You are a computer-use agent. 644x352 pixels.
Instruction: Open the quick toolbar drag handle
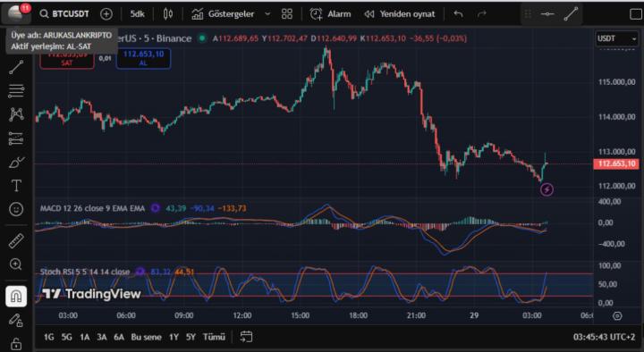click(x=529, y=14)
